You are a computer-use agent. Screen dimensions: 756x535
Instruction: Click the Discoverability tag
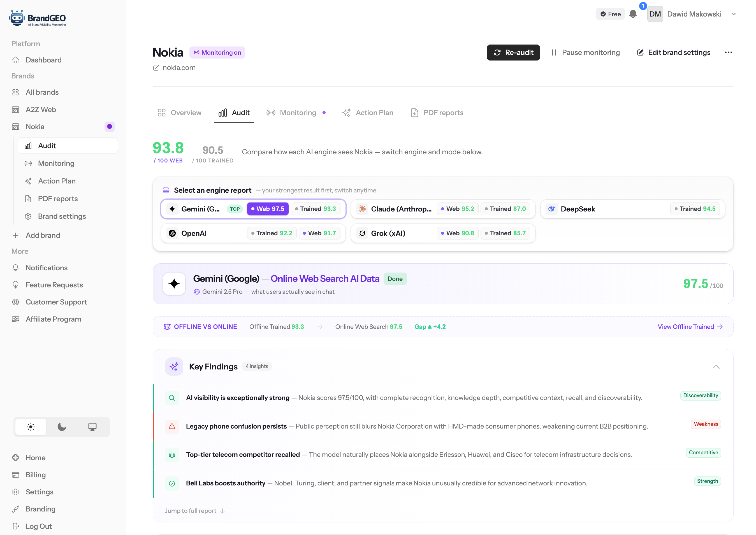click(x=700, y=395)
